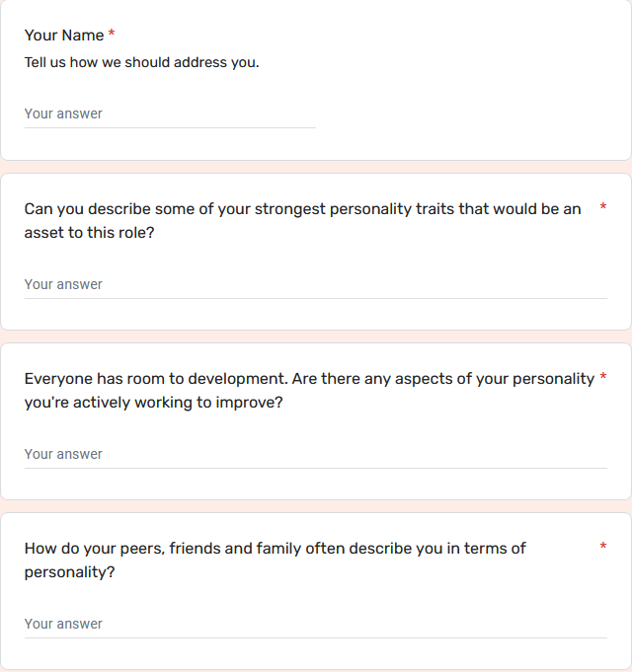The height and width of the screenshot is (672, 632).
Task: Click the Your Name answer field
Action: pyautogui.click(x=170, y=114)
